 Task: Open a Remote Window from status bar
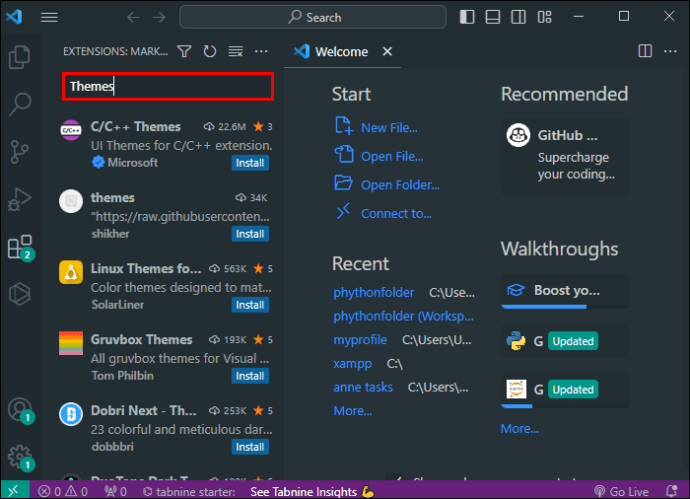coord(14,490)
